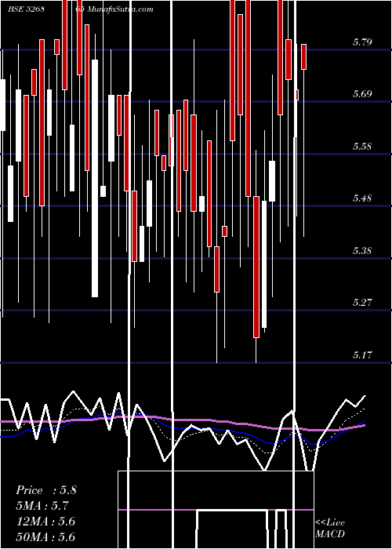Viewport: 392px width, 549px height.
Task: Click the 5.79 price axis label
Action: (x=362, y=42)
